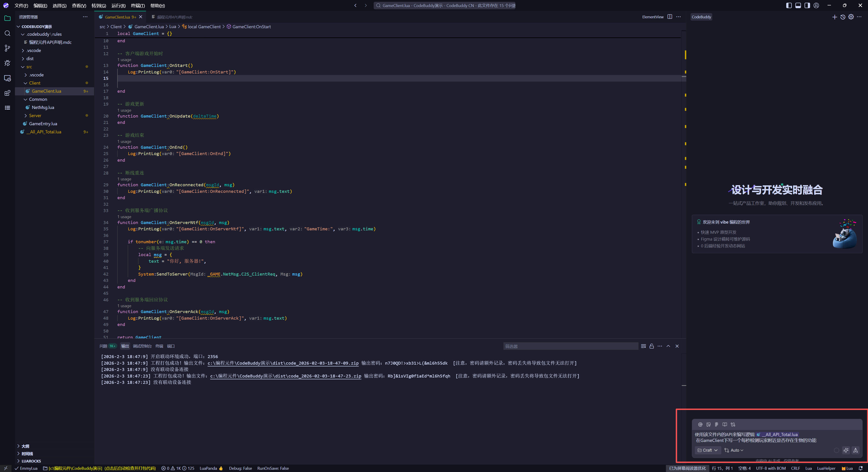This screenshot has width=868, height=472.
Task: Toggle output scroll lock icon
Action: tap(652, 346)
